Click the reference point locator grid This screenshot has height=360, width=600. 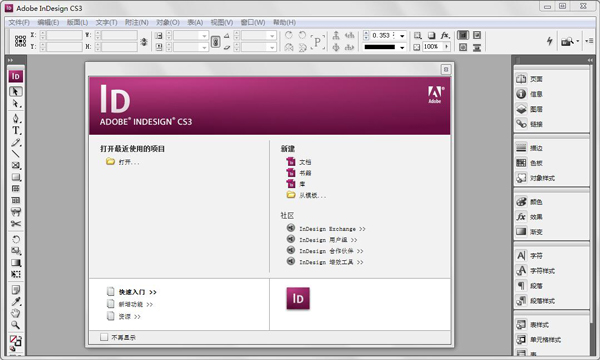point(20,41)
